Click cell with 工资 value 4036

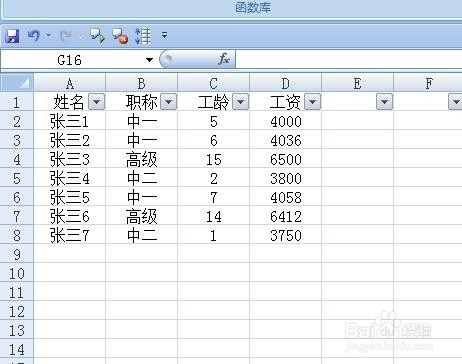click(286, 140)
